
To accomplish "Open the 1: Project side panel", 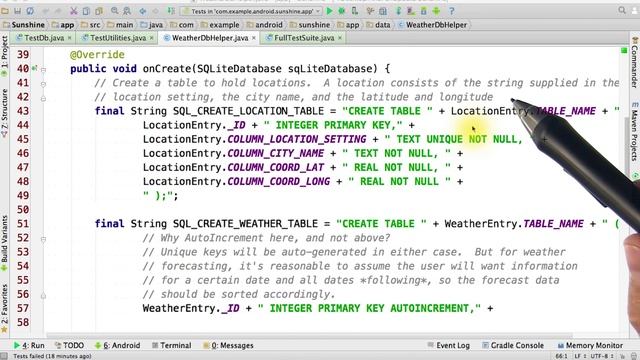I will point(4,56).
